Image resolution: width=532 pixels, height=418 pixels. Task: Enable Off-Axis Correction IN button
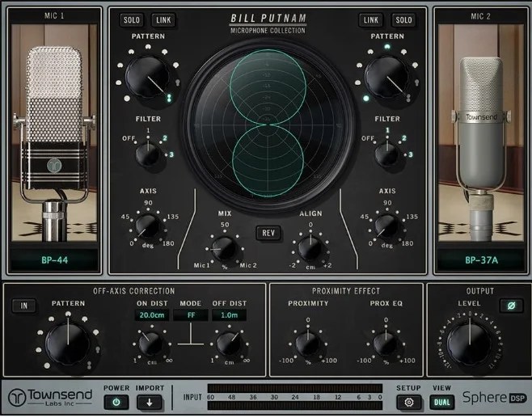click(x=23, y=306)
